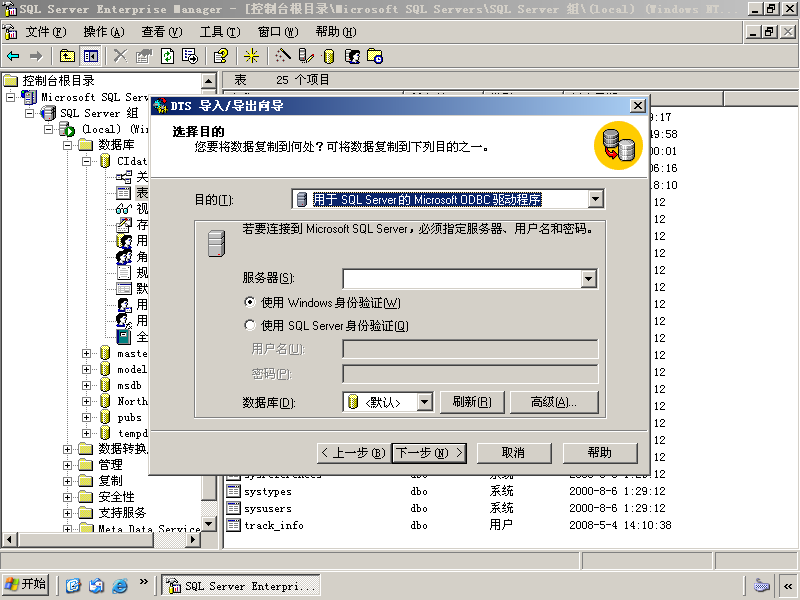Screen dimensions: 800x600
Task: Open the 操作(A) menu
Action: point(104,32)
